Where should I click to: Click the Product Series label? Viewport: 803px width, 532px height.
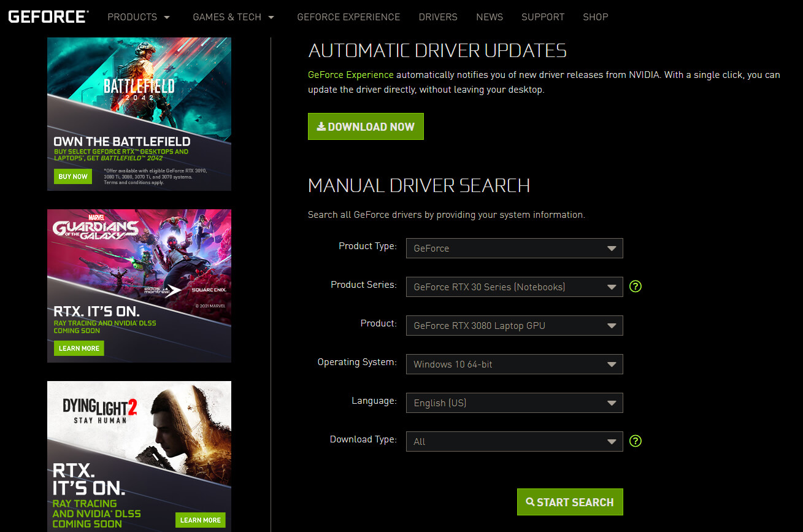click(x=364, y=285)
